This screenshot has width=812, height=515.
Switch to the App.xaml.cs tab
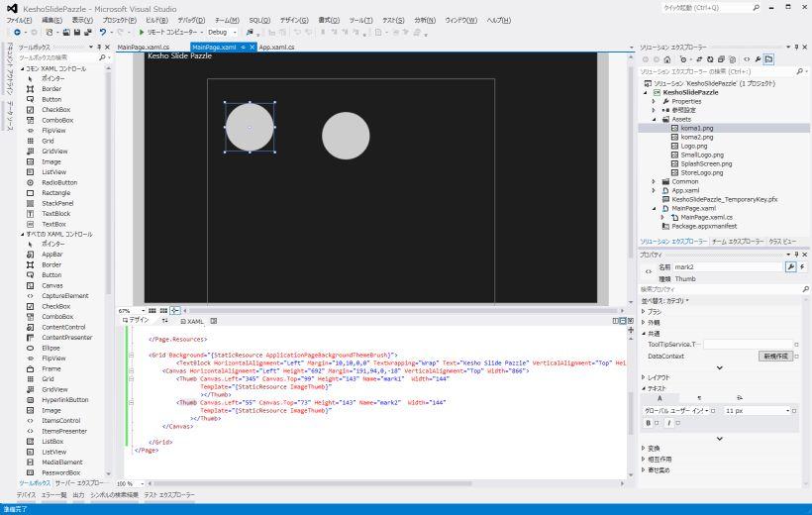(x=276, y=47)
